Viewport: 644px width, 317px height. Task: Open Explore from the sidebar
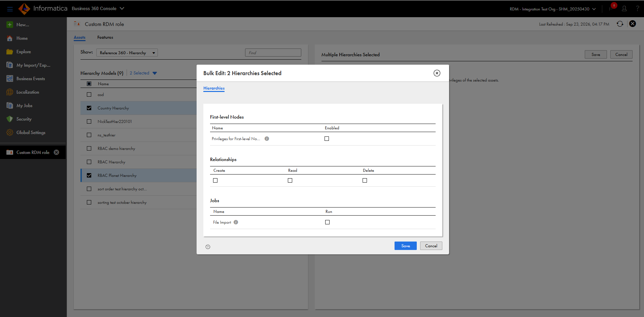point(24,52)
